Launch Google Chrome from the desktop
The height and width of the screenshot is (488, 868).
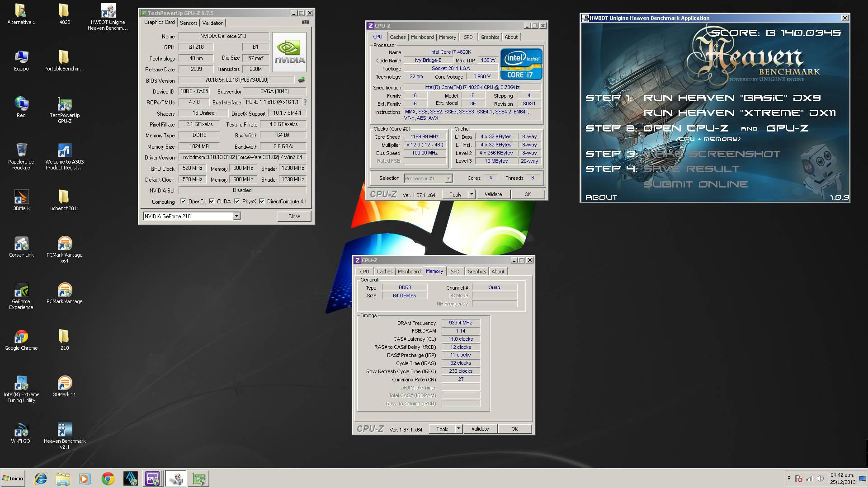[x=21, y=340]
